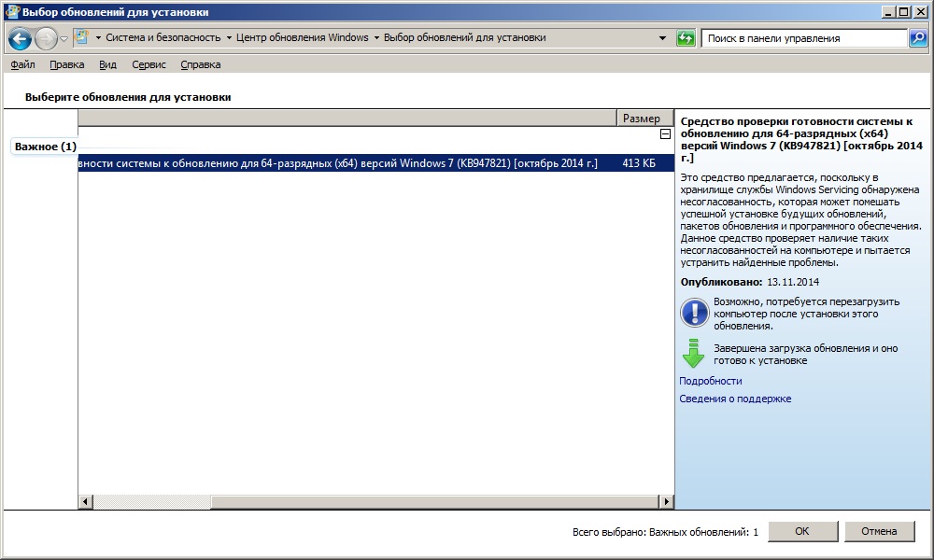934x560 pixels.
Task: Collapse the update group with minus icon
Action: [665, 134]
